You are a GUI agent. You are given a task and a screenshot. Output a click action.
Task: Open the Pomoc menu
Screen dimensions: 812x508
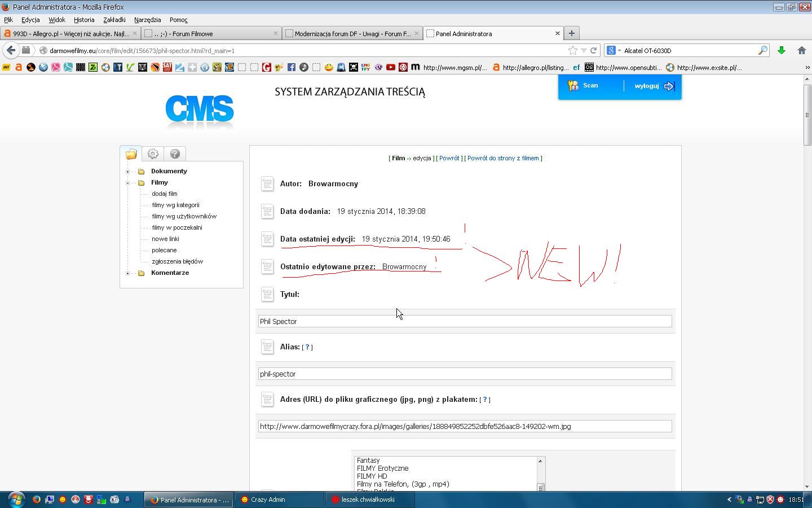tap(178, 20)
